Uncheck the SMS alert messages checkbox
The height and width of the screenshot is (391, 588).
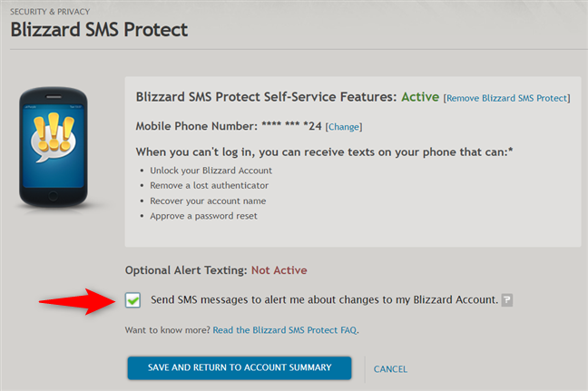132,300
